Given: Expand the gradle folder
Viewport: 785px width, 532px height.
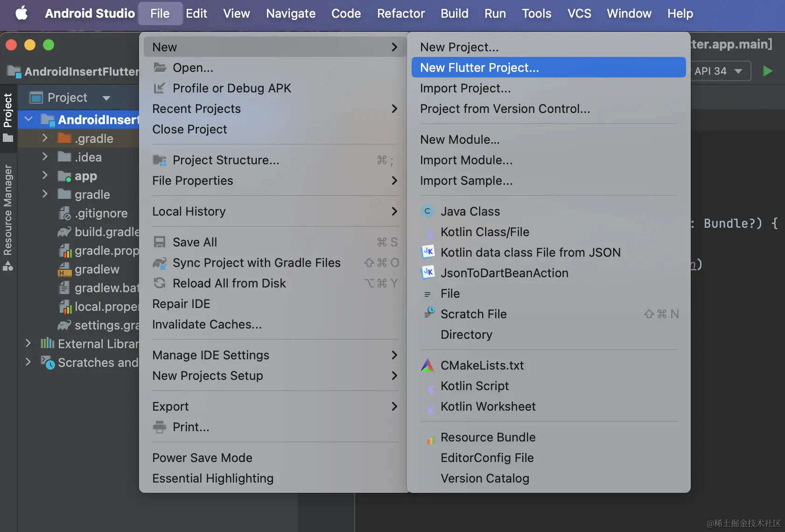Looking at the screenshot, I should 45,194.
